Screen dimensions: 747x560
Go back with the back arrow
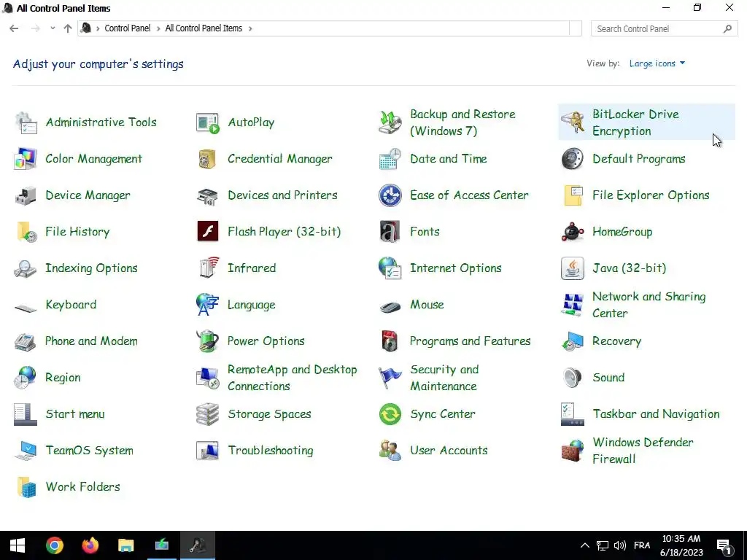click(x=14, y=28)
